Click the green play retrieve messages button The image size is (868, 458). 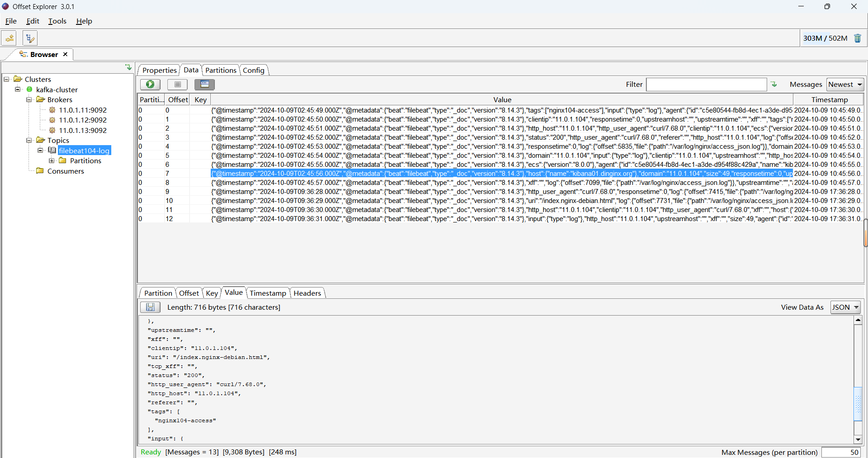[150, 85]
